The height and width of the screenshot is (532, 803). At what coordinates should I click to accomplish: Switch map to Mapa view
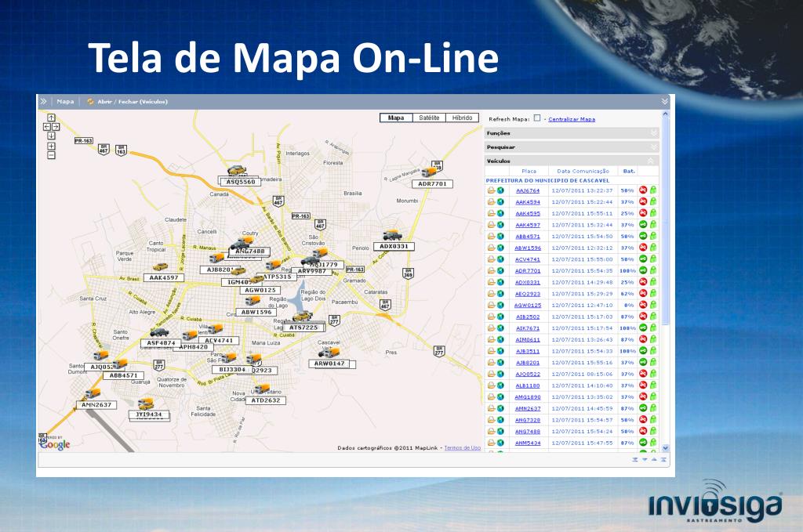click(396, 118)
